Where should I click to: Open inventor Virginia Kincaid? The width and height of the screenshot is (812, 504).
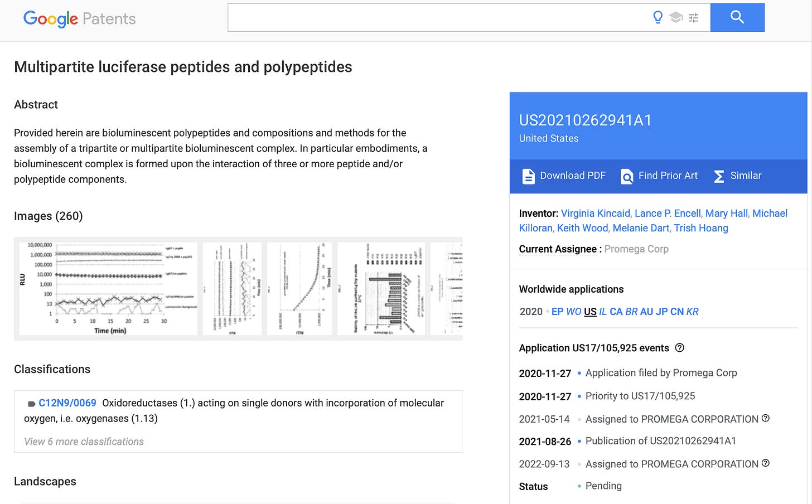[x=595, y=214]
